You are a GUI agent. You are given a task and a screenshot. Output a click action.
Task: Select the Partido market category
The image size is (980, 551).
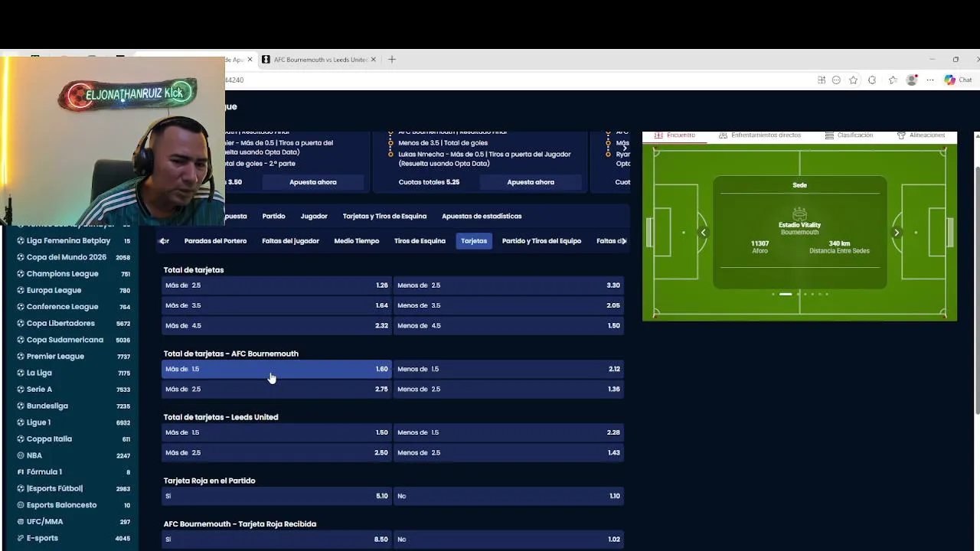(x=273, y=216)
